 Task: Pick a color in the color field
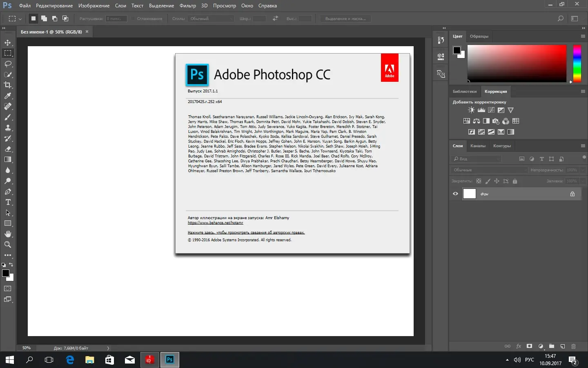[517, 63]
